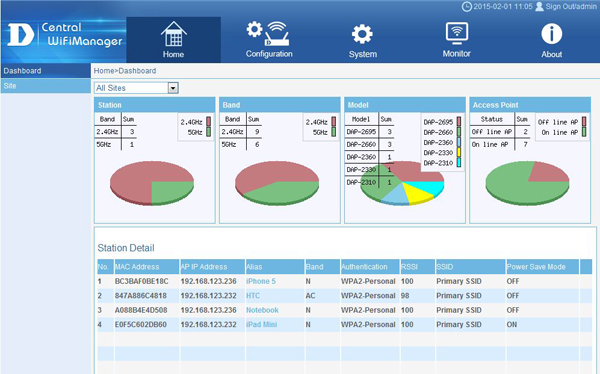Open the Monitor screen icon
The height and width of the screenshot is (374, 600).
point(457,33)
